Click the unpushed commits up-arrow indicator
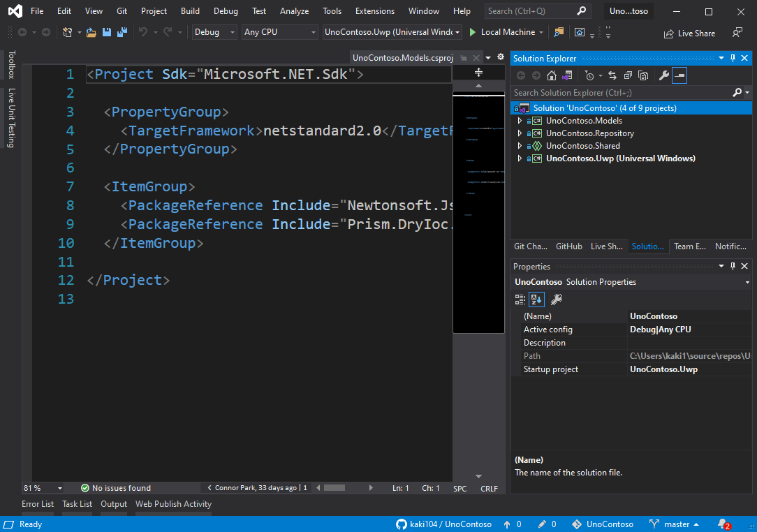Screen dimensions: 757x532 point(512,524)
